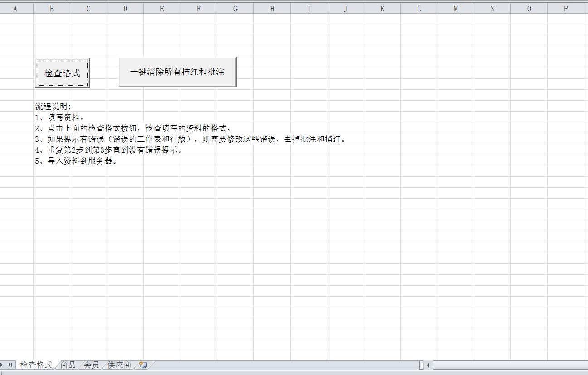588x375 pixels.
Task: Click the "检查格式" button
Action: tap(62, 73)
